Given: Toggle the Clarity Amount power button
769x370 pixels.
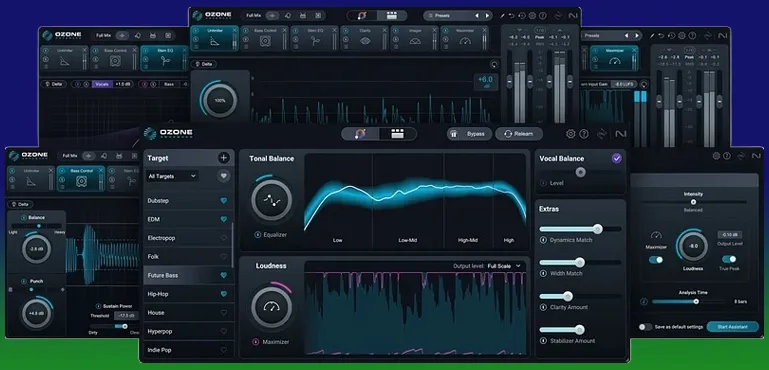Looking at the screenshot, I should [x=543, y=307].
